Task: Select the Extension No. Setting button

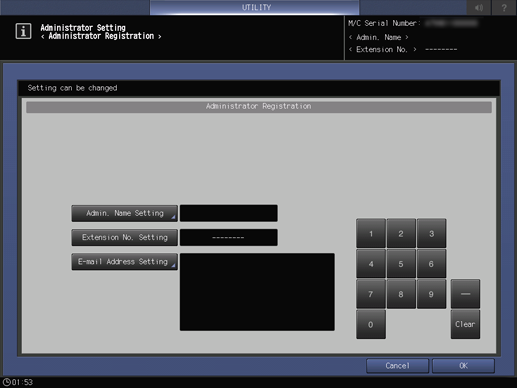Action: (x=124, y=237)
